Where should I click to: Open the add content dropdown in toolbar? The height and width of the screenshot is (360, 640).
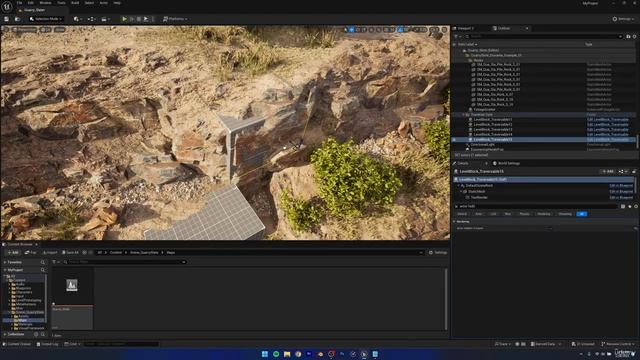[77, 19]
